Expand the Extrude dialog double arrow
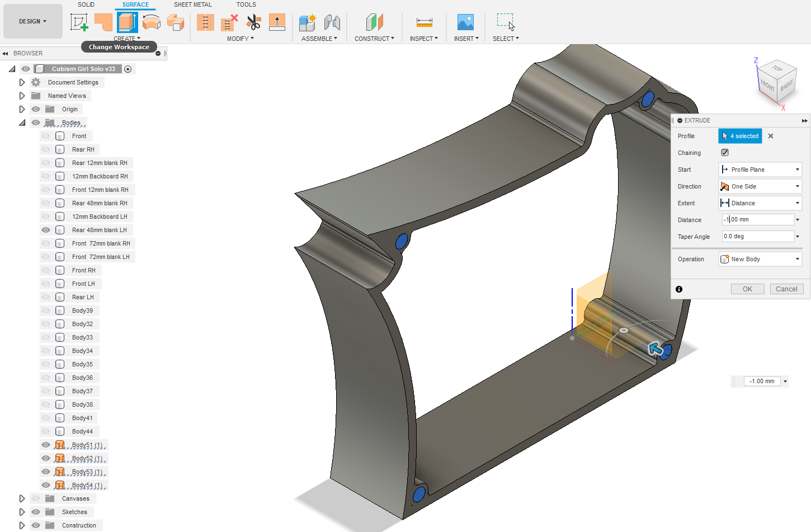This screenshot has height=532, width=811. click(x=804, y=121)
